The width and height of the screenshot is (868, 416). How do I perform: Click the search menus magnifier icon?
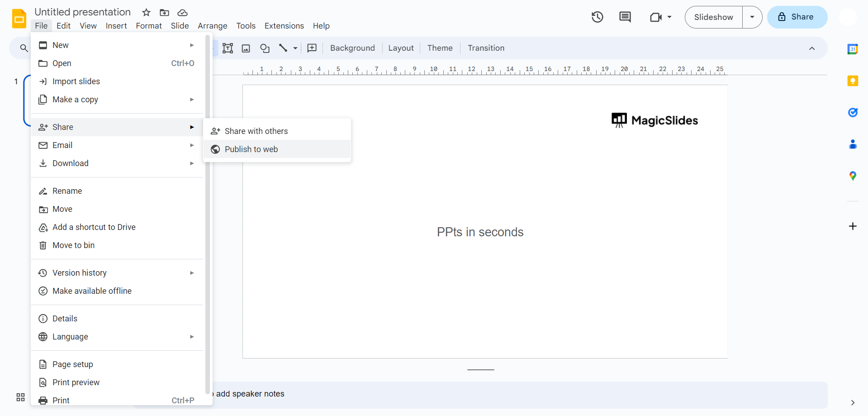point(24,48)
